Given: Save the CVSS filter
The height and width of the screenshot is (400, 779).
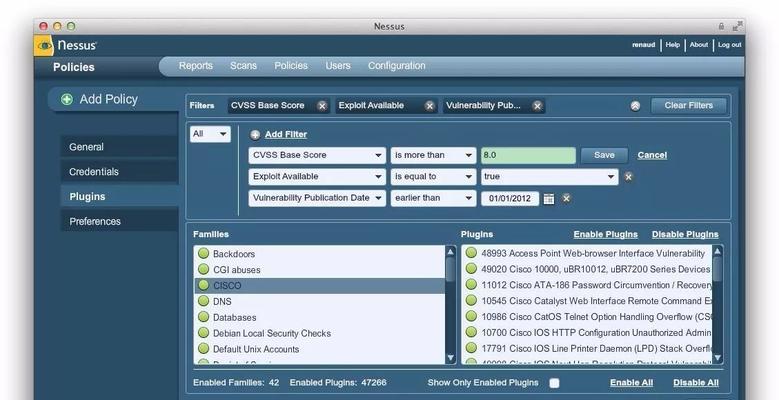Looking at the screenshot, I should click(x=604, y=155).
